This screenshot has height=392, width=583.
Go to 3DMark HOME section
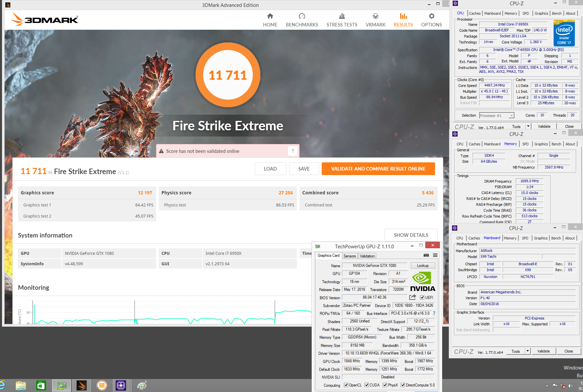(270, 20)
